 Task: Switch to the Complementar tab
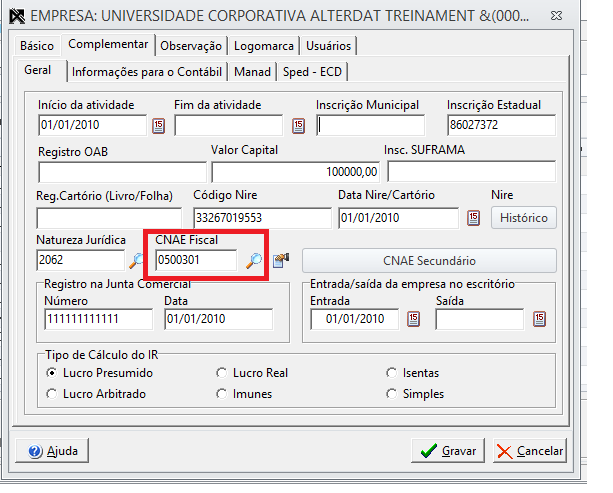[x=108, y=44]
